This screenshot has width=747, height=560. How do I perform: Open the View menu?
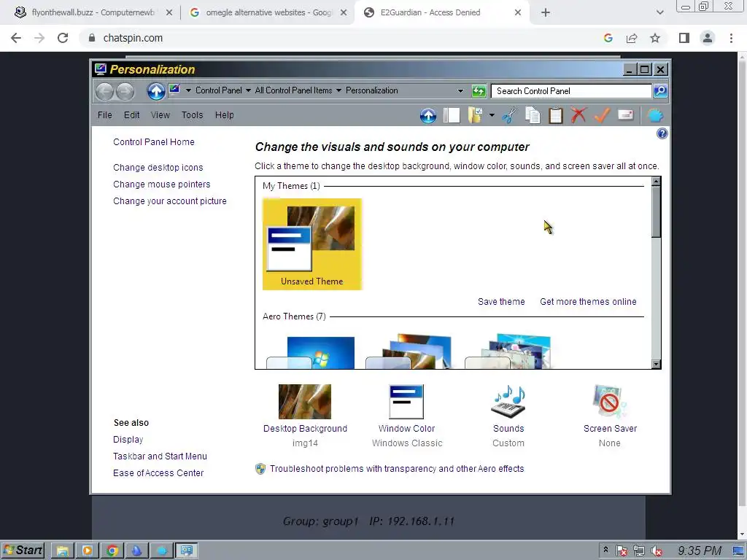pyautogui.click(x=160, y=115)
